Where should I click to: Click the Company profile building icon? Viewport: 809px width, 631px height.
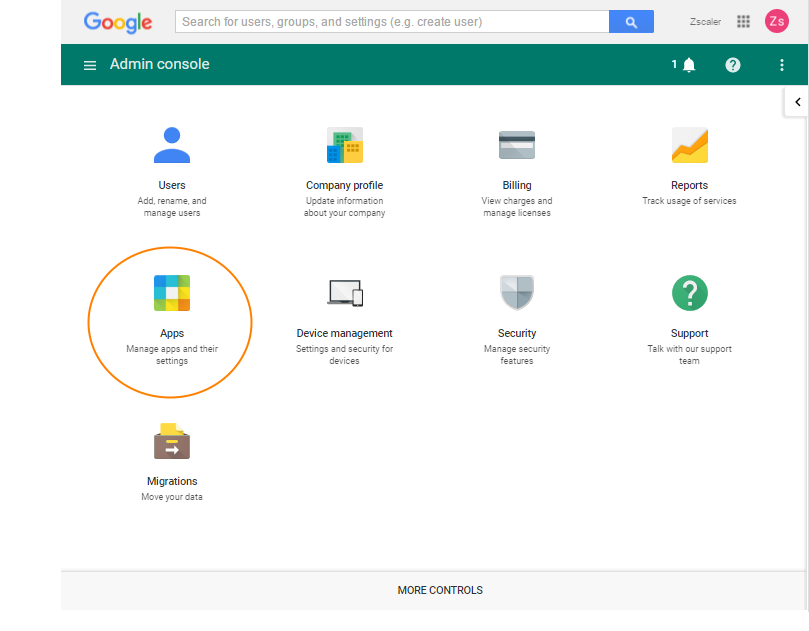click(x=344, y=146)
